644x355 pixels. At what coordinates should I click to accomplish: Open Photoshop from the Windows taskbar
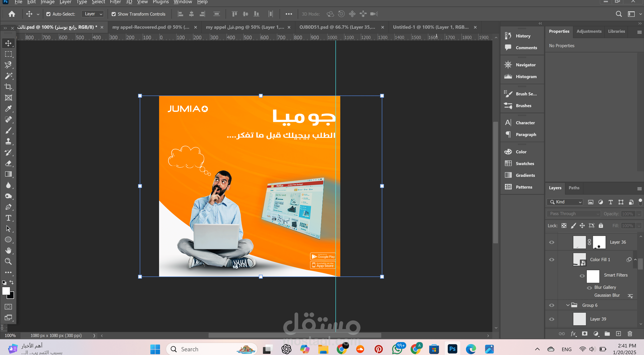coord(452,349)
